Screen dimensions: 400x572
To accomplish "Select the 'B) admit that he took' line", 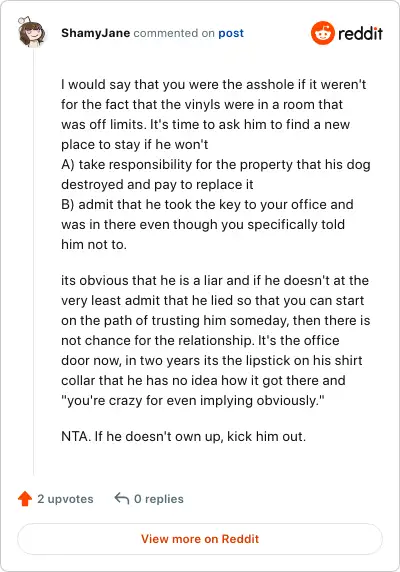I will [207, 204].
